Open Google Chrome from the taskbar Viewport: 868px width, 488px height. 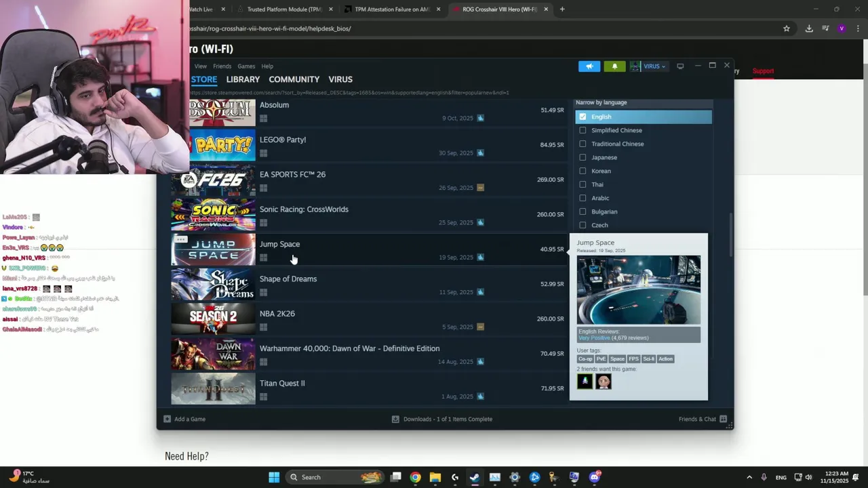(415, 477)
